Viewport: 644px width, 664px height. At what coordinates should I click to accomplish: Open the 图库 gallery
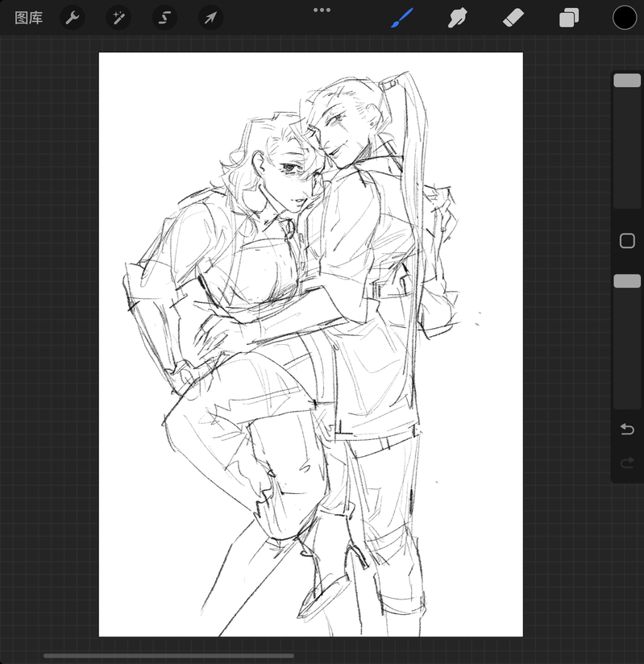tap(28, 18)
